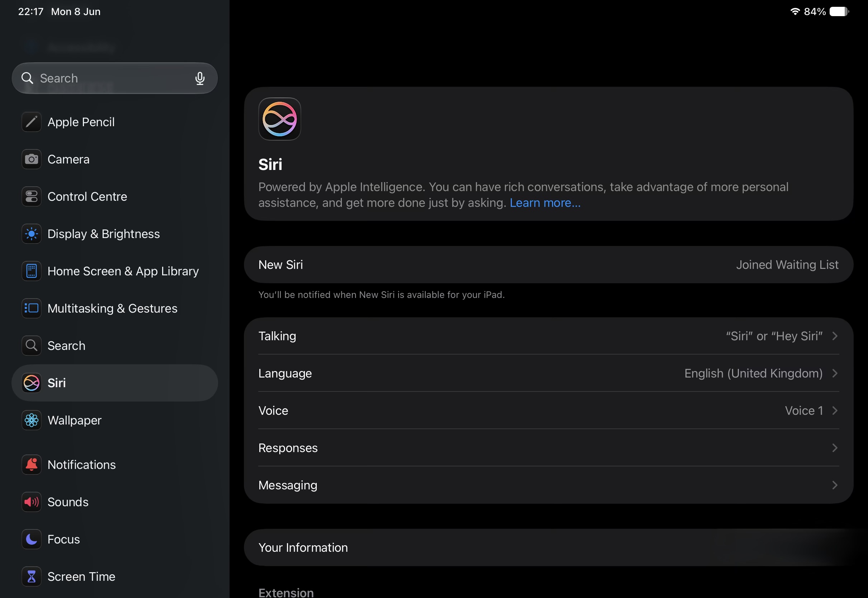Screen dimensions: 868x598
Task: Tap the status bar time 22:17
Action: pyautogui.click(x=31, y=11)
